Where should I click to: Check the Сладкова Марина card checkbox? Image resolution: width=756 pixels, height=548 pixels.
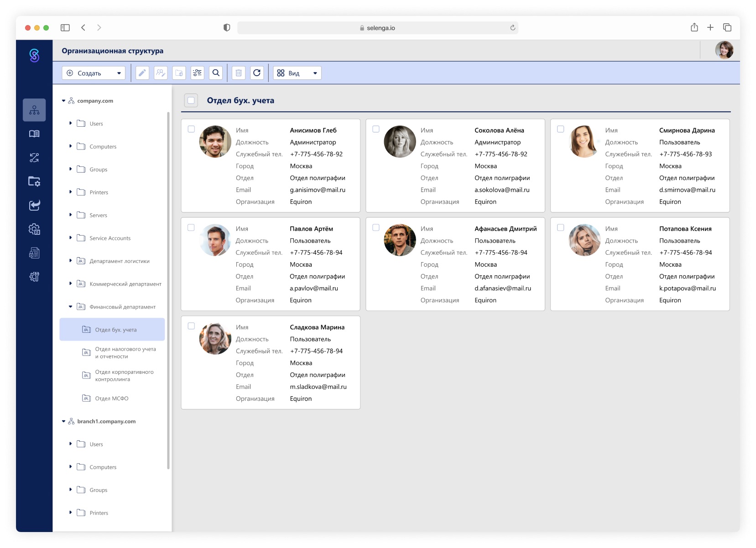point(191,326)
